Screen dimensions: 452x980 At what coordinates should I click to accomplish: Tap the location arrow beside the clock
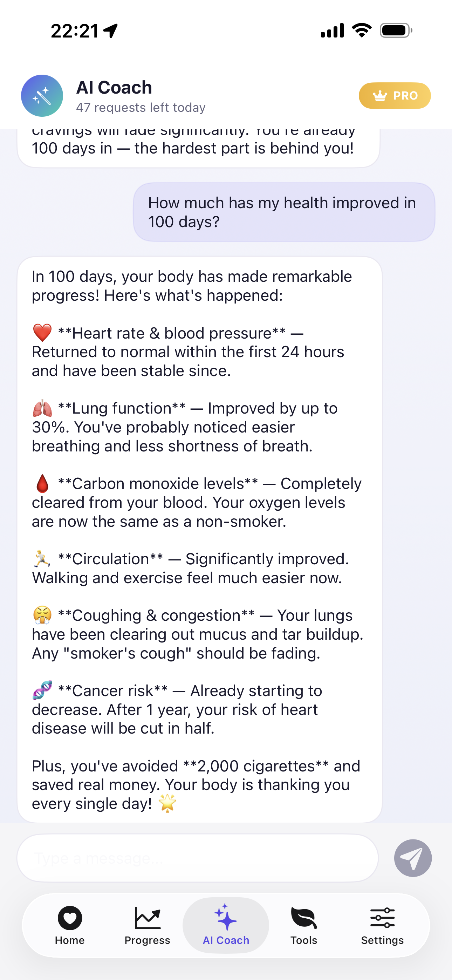tap(110, 30)
